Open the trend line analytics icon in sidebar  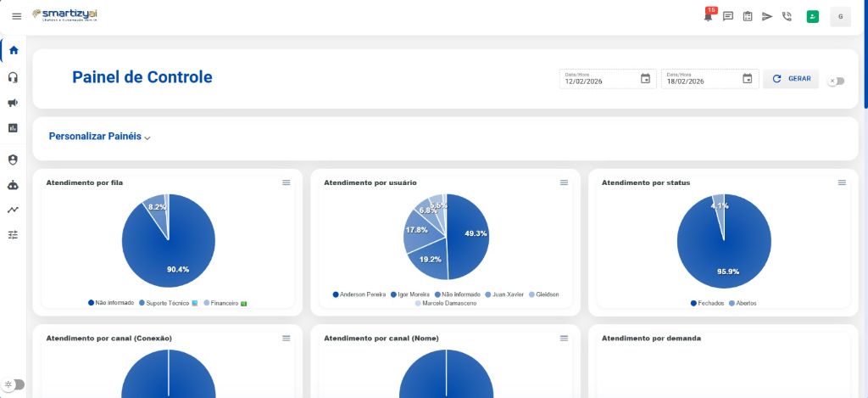click(14, 210)
